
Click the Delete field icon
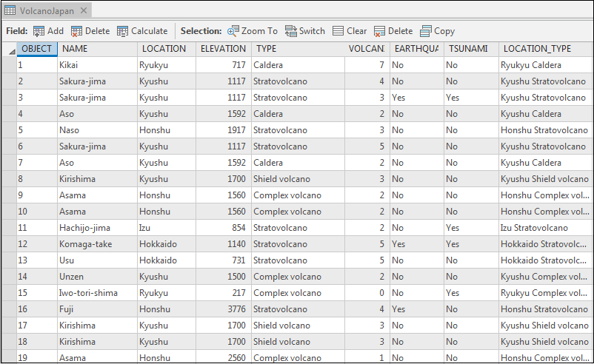tap(76, 31)
